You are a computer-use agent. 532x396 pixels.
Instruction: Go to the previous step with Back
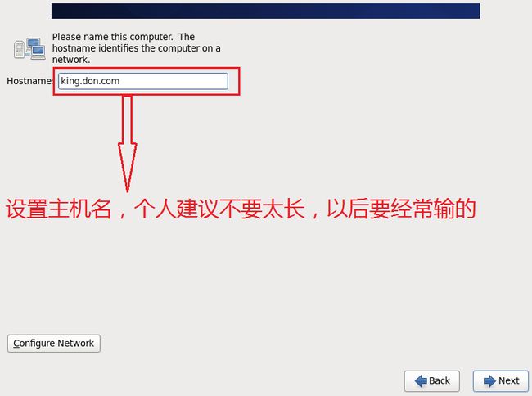[432, 381]
